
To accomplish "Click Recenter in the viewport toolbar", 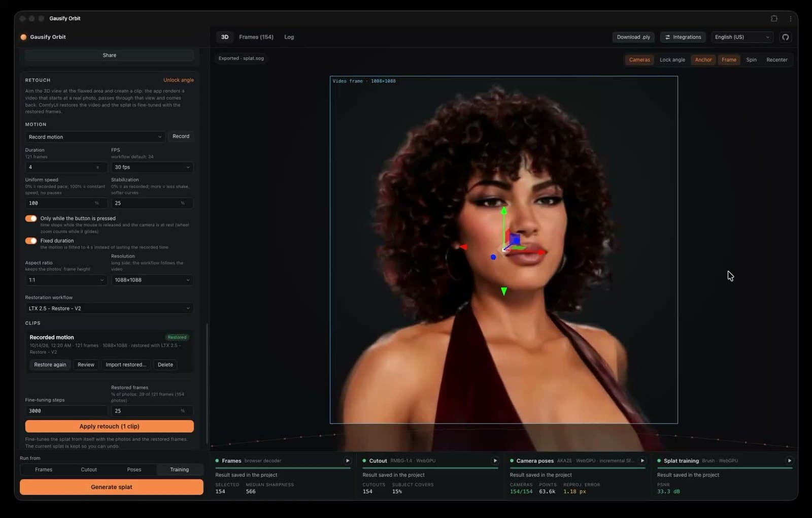I will [x=776, y=60].
